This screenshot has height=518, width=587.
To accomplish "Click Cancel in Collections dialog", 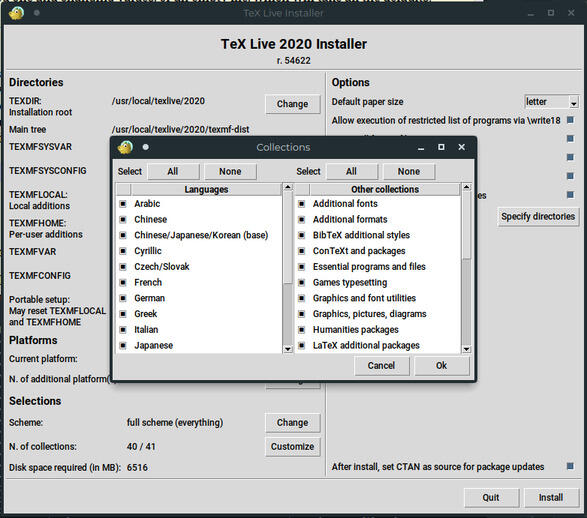I will point(381,365).
